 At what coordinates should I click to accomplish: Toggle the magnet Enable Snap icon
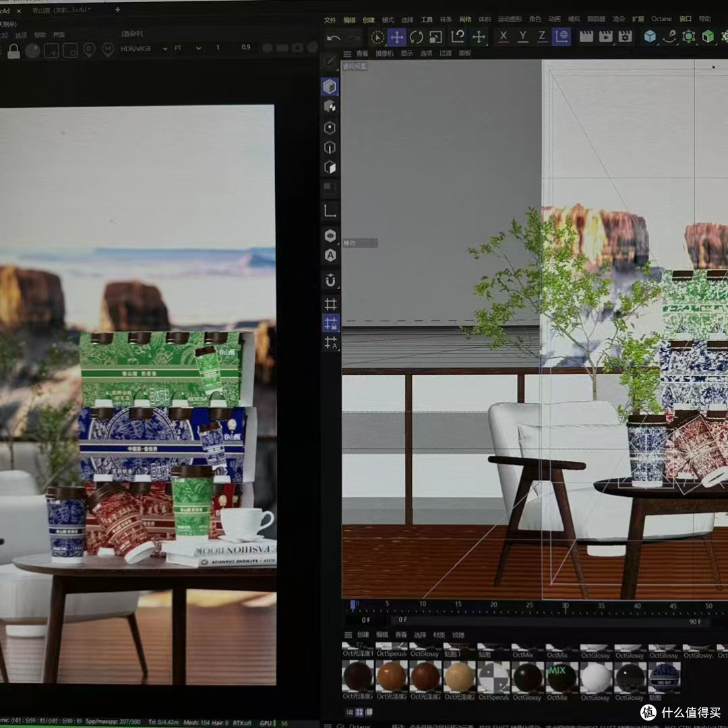tap(330, 280)
